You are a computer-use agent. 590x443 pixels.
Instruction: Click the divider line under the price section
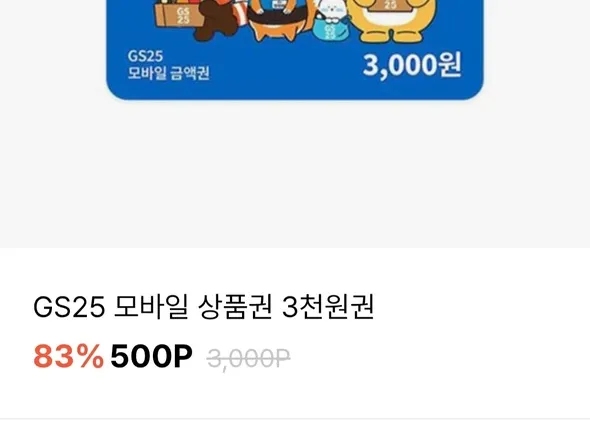[x=295, y=419]
